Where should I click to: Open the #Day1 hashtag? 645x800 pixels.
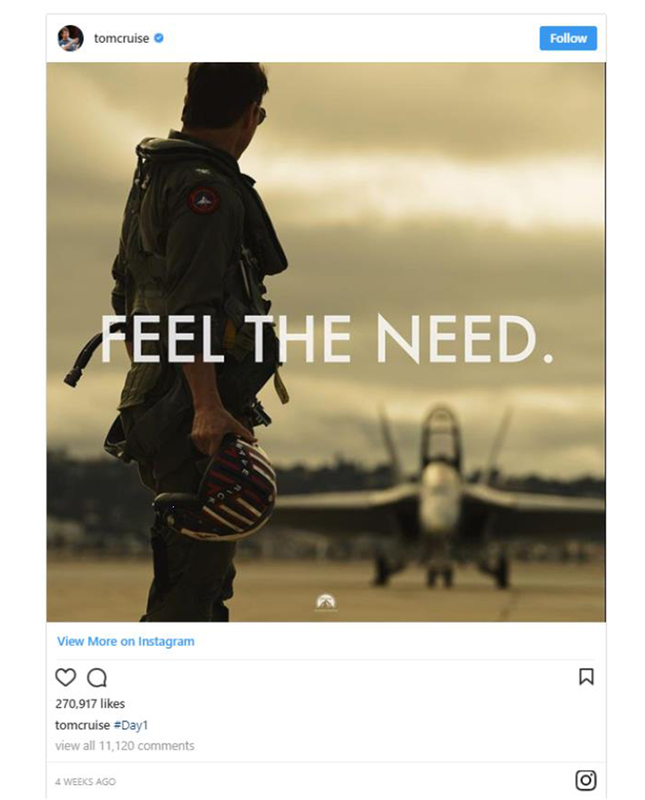click(x=131, y=725)
